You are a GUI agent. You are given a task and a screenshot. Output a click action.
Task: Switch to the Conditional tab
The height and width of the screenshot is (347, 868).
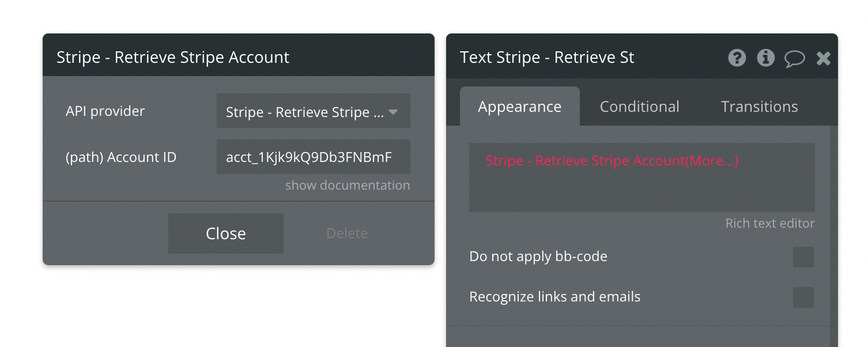click(639, 107)
